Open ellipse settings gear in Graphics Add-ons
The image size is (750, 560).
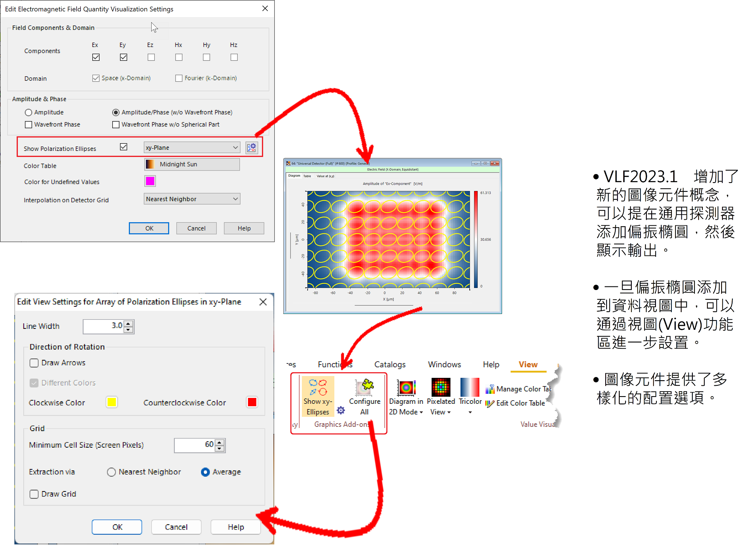pyautogui.click(x=341, y=411)
